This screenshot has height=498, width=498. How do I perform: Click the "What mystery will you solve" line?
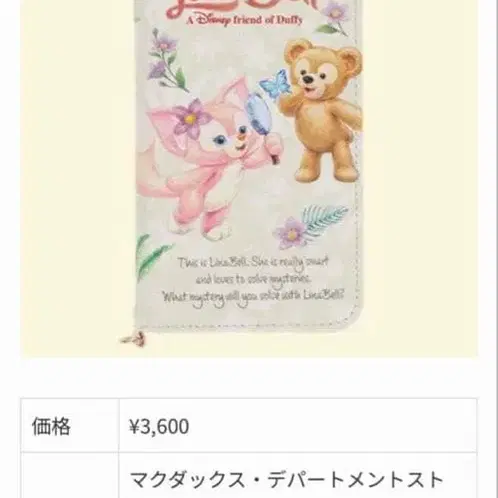coord(253,296)
